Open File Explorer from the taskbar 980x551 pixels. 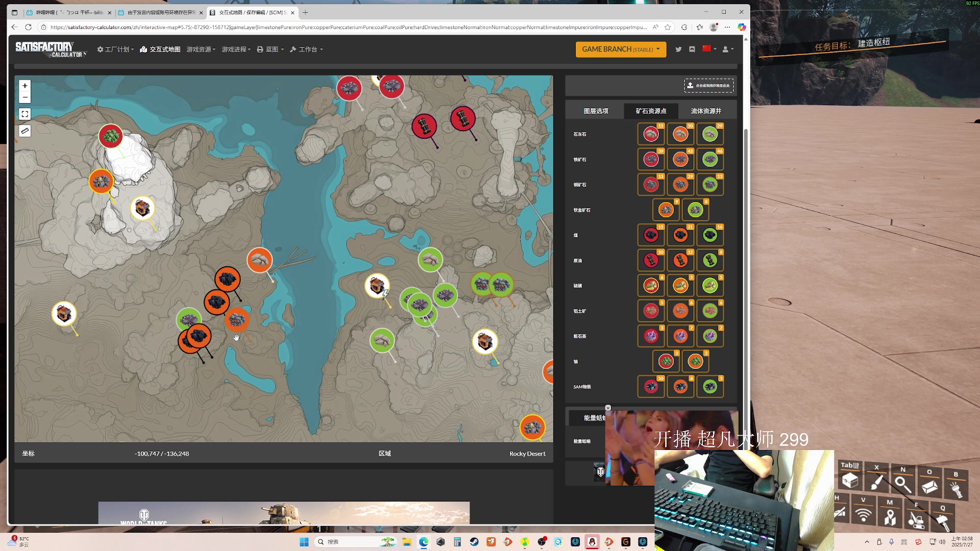(x=407, y=542)
